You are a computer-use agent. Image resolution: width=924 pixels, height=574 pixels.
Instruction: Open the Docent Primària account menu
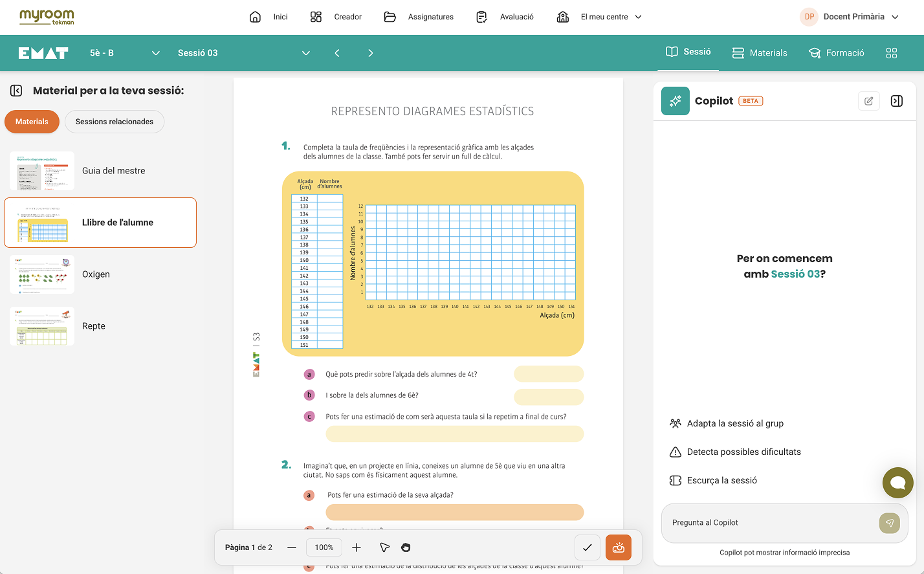tap(850, 17)
